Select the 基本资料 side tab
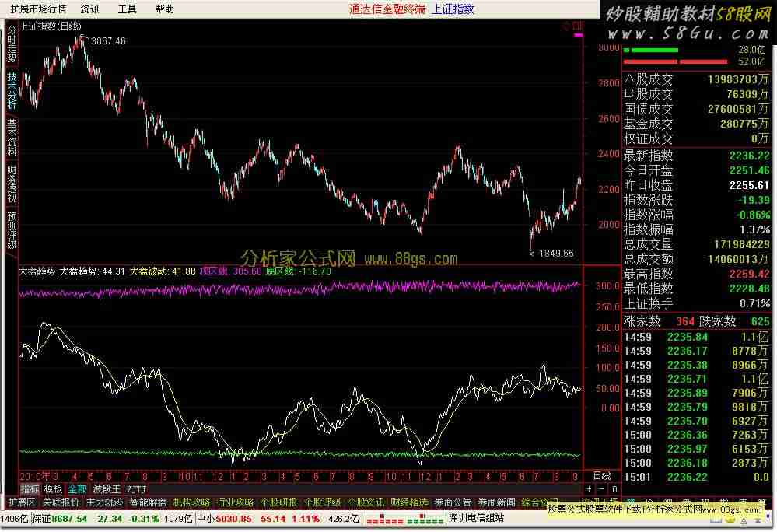Viewport: 777px width, 532px height. [x=12, y=137]
